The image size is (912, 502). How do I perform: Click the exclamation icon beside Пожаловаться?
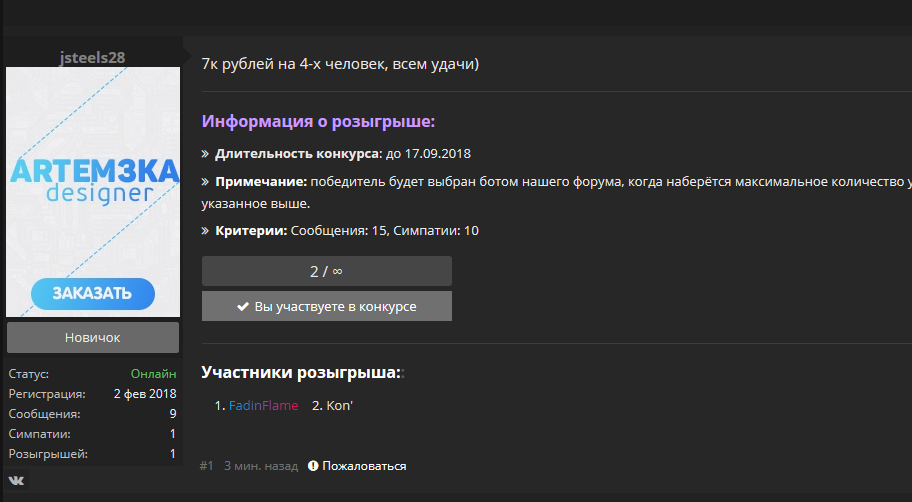[313, 466]
